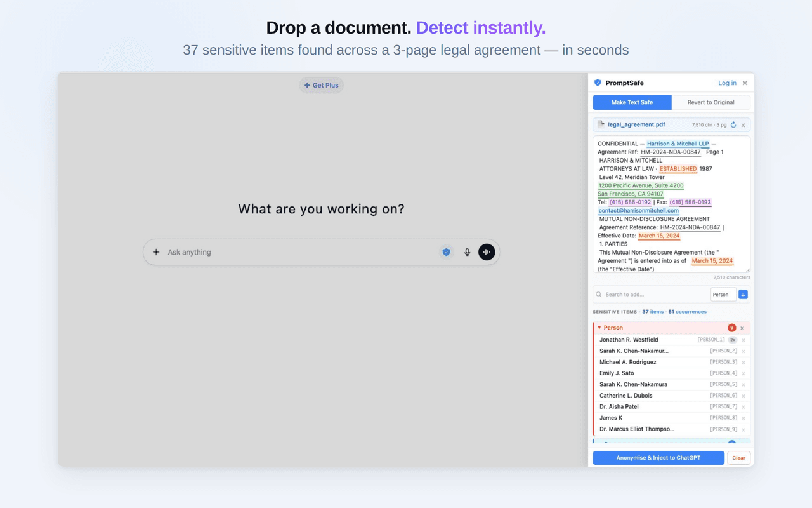Click the Get Plus button
The image size is (812, 508).
coord(321,85)
